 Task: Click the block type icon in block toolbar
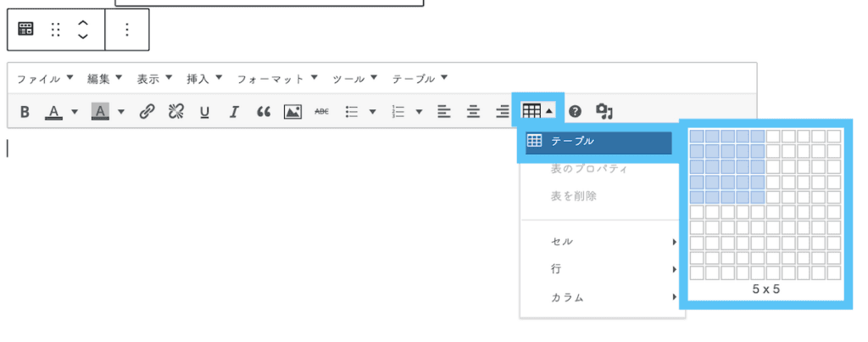[25, 29]
